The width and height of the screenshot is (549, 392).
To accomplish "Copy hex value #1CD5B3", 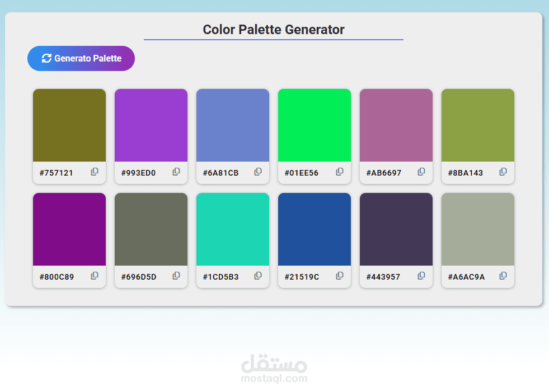I will 258,276.
